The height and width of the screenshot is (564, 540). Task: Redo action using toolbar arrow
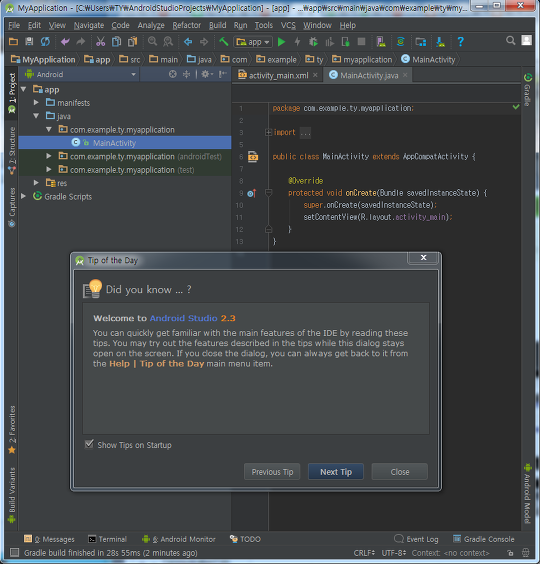[81, 42]
